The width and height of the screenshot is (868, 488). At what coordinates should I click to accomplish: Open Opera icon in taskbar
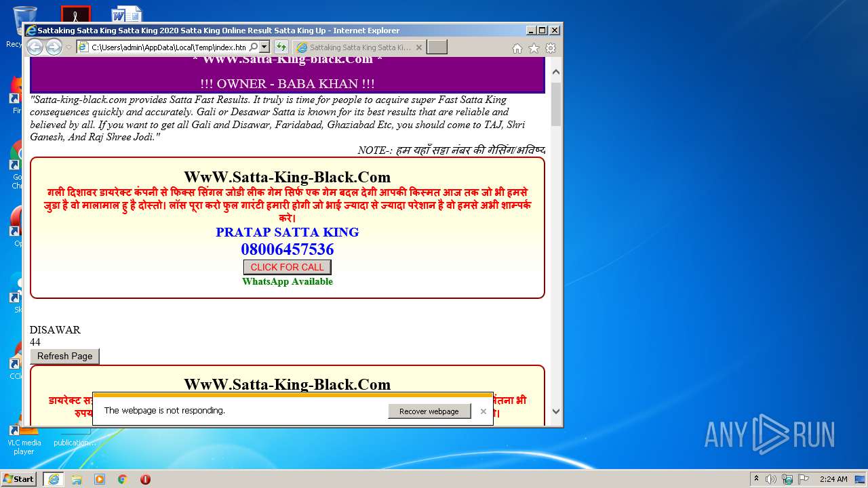(x=145, y=479)
